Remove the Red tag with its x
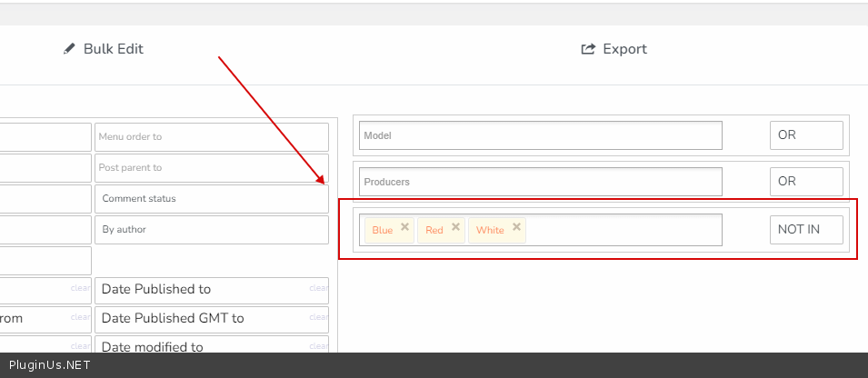This screenshot has height=378, width=868. tap(456, 227)
